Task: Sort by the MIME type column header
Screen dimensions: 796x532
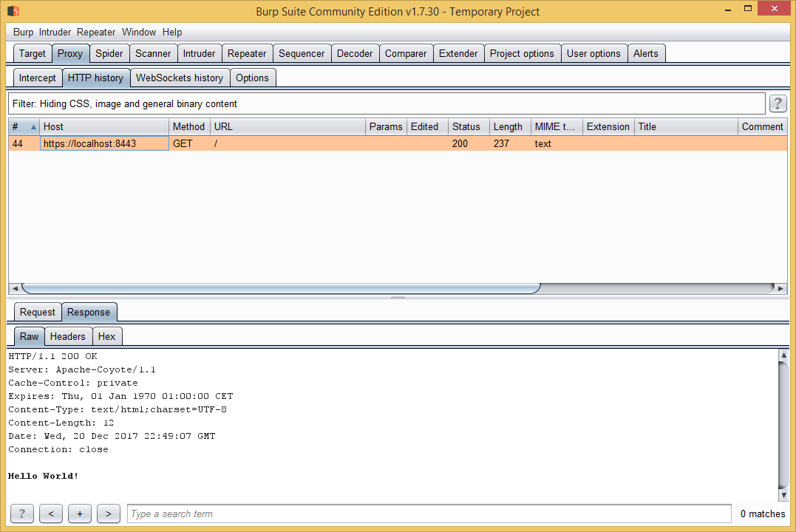Action: click(557, 127)
